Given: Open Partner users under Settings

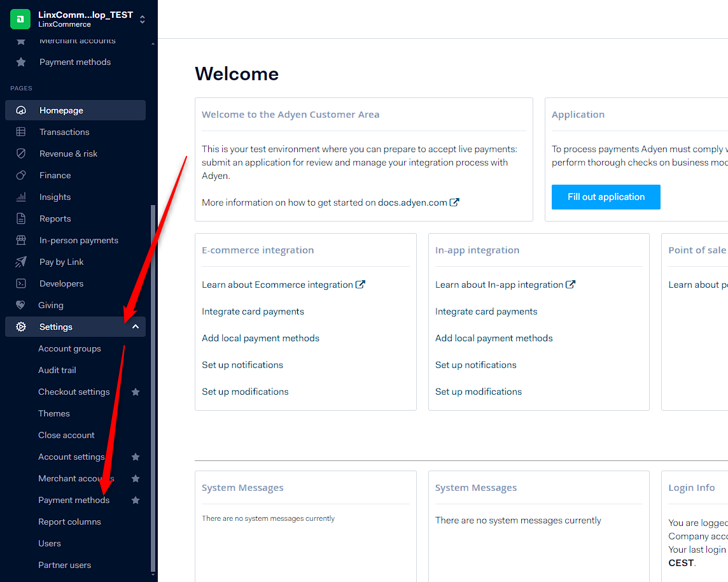Looking at the screenshot, I should (x=64, y=565).
